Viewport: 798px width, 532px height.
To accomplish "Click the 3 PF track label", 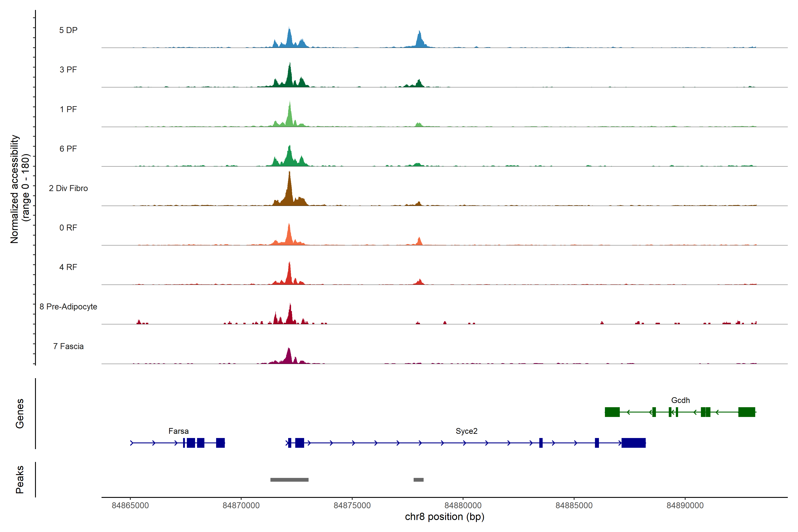I will click(x=68, y=70).
